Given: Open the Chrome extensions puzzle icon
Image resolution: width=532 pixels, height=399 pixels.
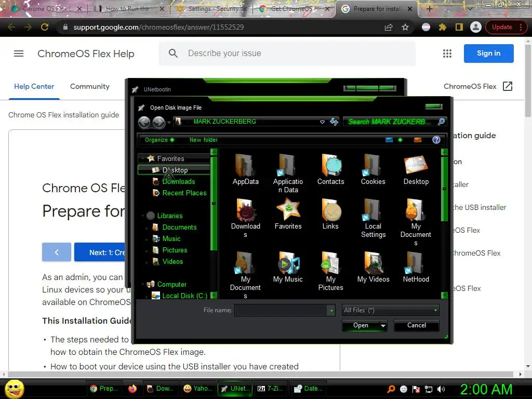Looking at the screenshot, I should (443, 27).
